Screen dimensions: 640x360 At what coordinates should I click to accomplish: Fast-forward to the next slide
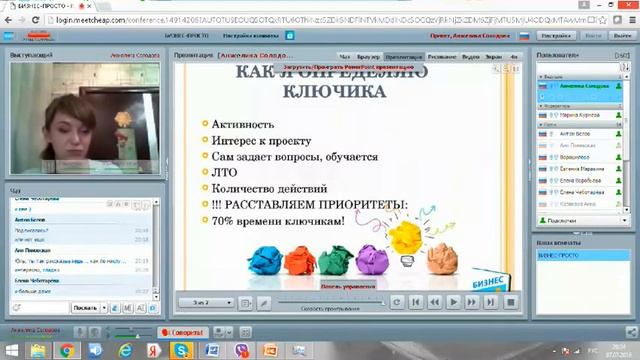pyautogui.click(x=472, y=302)
